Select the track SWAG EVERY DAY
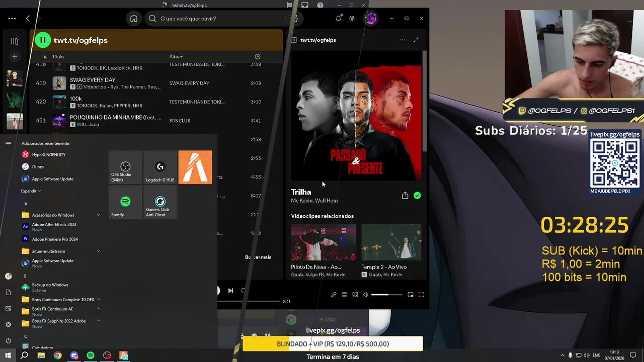The height and width of the screenshot is (362, 644). tap(93, 80)
